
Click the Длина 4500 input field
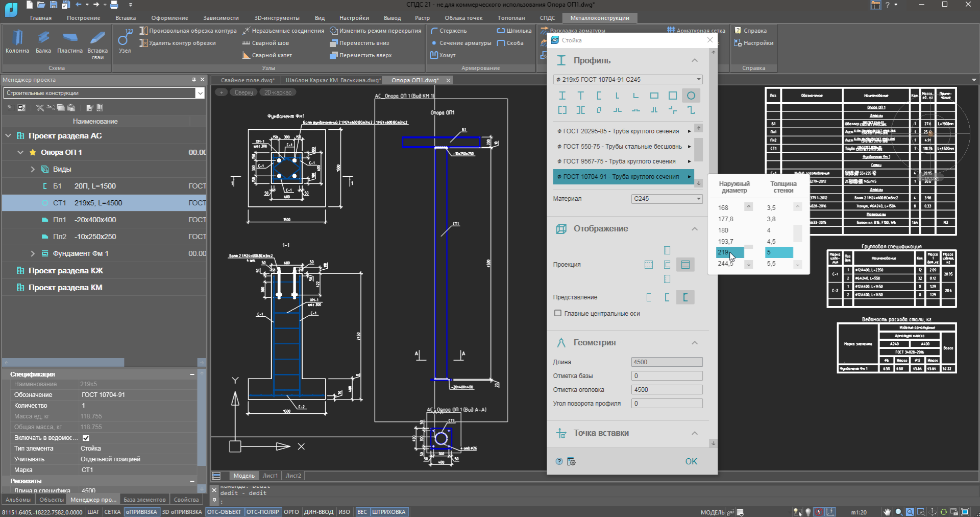click(667, 362)
